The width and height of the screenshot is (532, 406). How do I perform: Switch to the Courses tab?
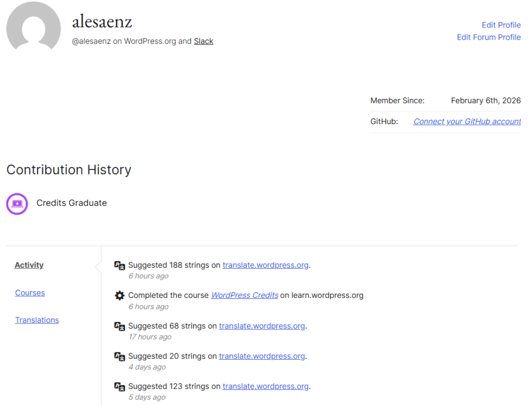pos(30,293)
